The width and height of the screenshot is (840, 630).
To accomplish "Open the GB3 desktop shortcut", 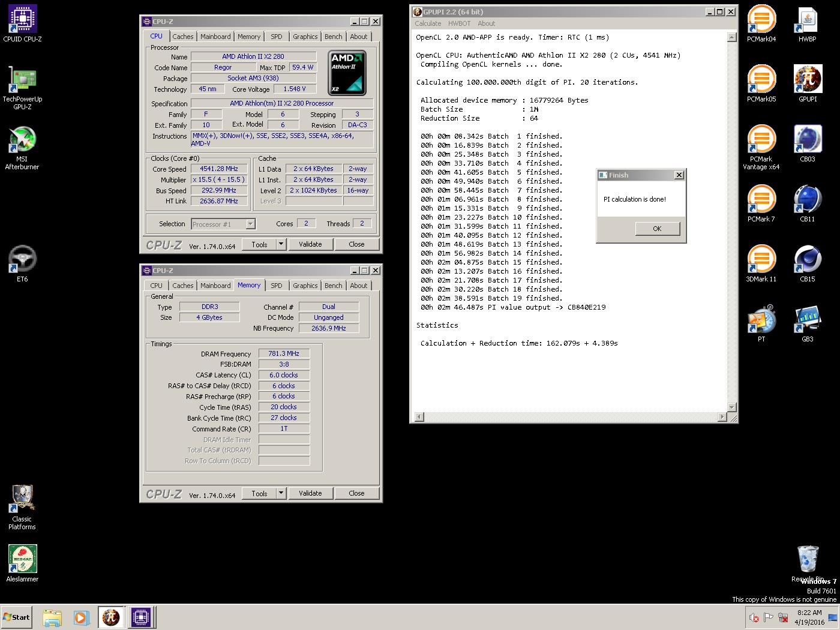I will 808,324.
